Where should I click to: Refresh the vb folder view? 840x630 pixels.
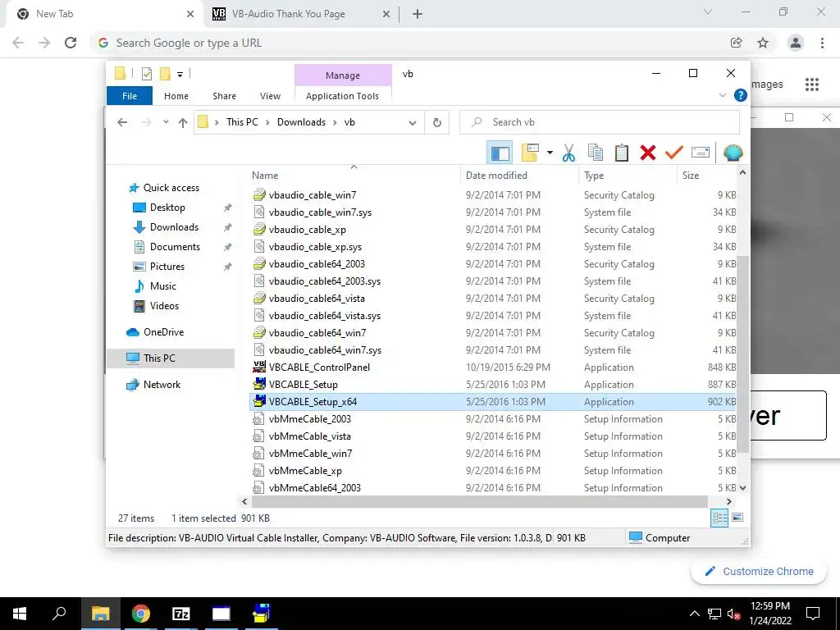click(436, 123)
